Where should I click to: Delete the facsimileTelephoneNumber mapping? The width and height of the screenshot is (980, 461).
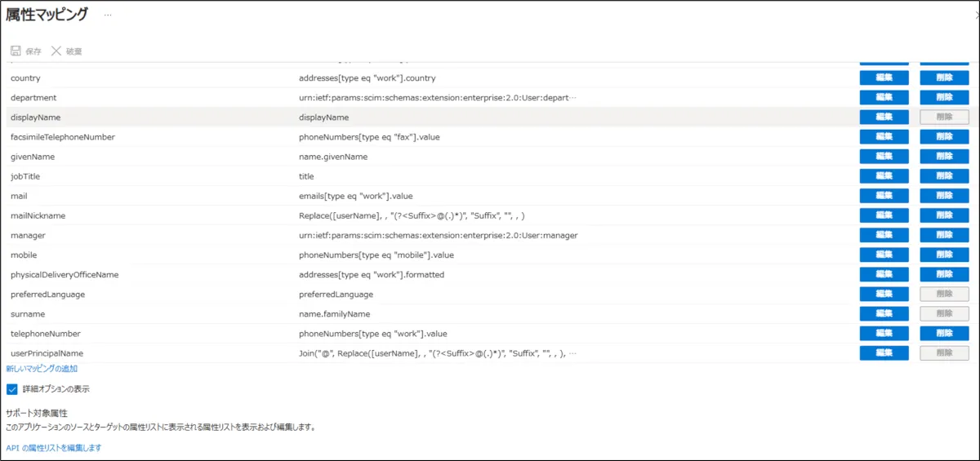[944, 137]
